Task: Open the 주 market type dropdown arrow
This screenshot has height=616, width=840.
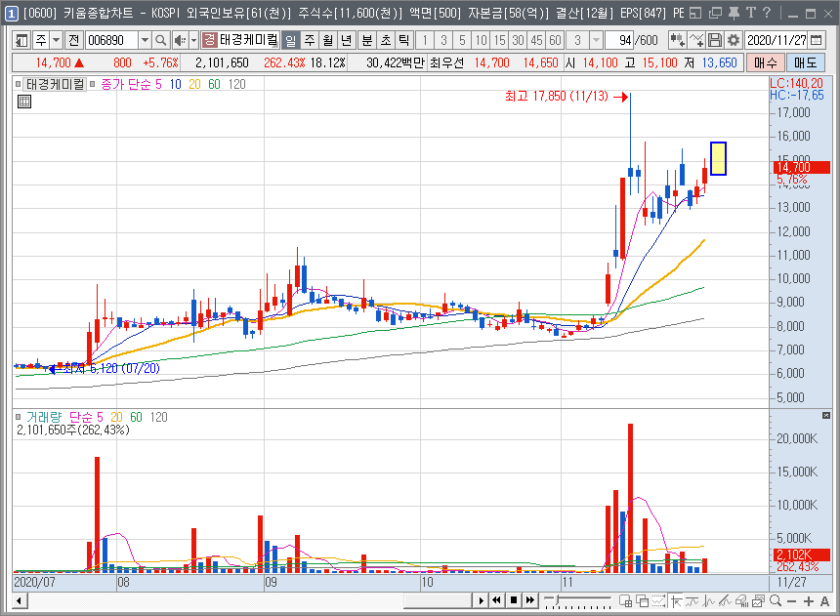Action: [x=57, y=40]
